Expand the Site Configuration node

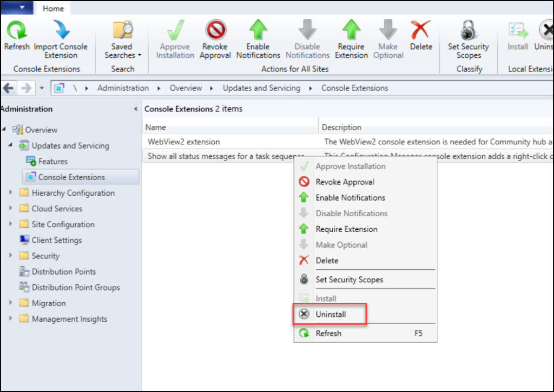click(x=11, y=224)
